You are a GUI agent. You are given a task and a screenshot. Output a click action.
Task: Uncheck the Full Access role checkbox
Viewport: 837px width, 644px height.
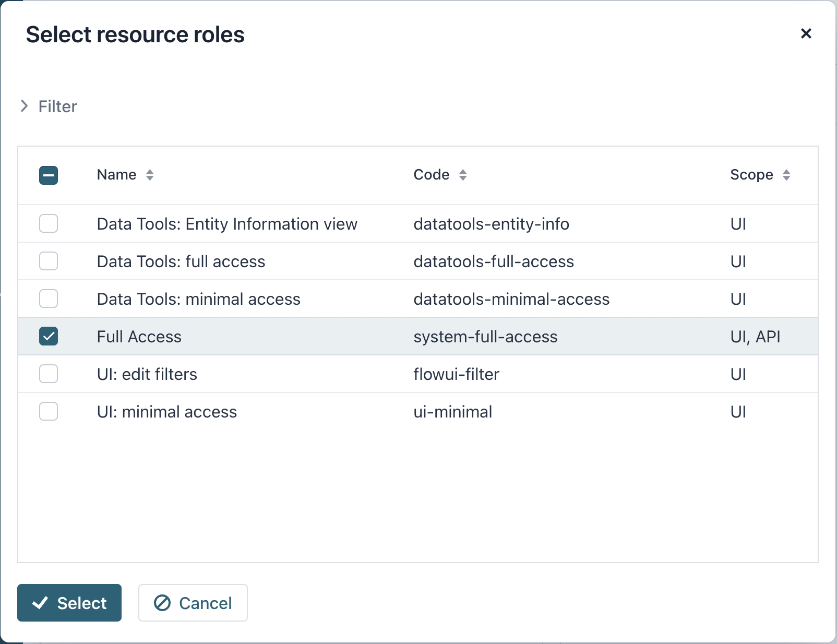49,337
